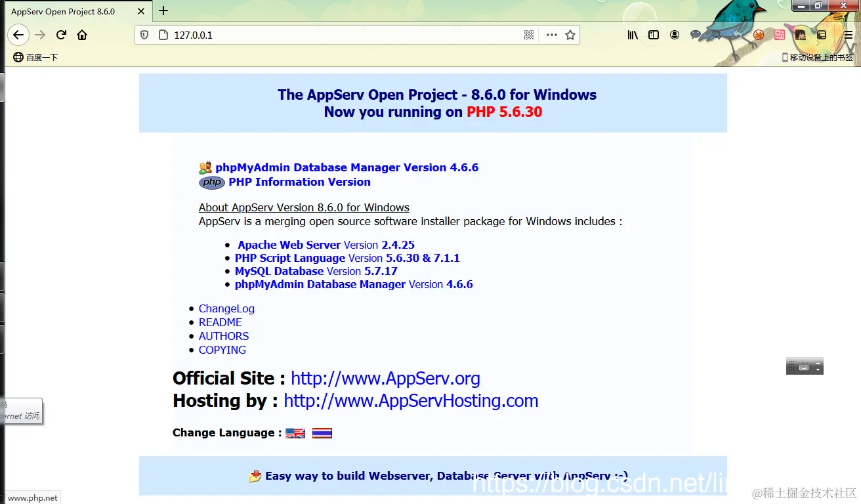Toggle the sidebar panel icon
The height and width of the screenshot is (504, 861).
pos(654,35)
